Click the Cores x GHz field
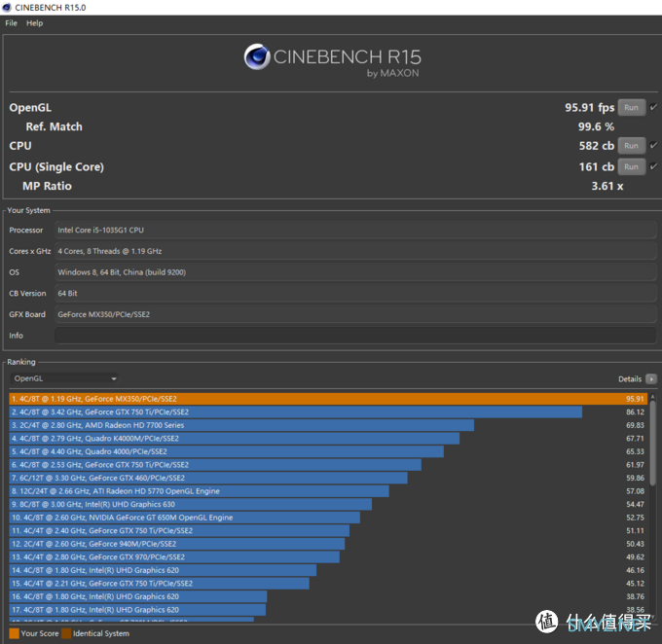The image size is (662, 644). [355, 251]
